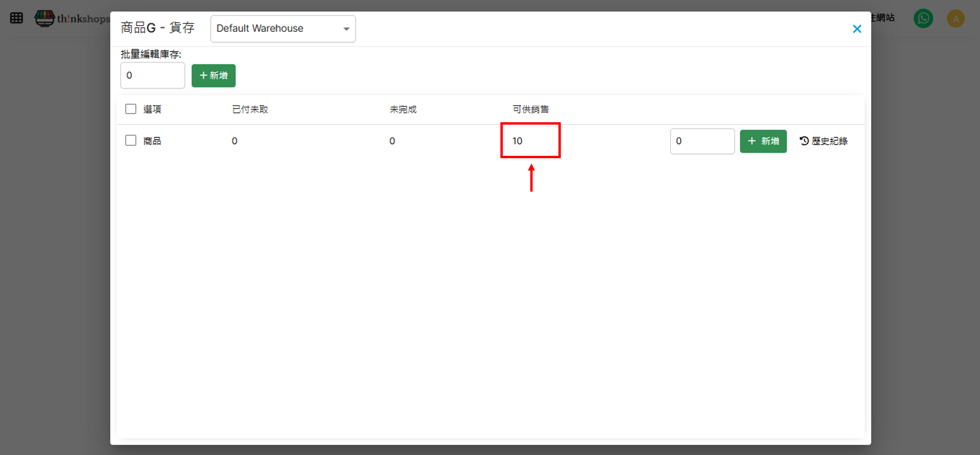Click the available stock value 10
The width and height of the screenshot is (980, 455).
pos(517,141)
